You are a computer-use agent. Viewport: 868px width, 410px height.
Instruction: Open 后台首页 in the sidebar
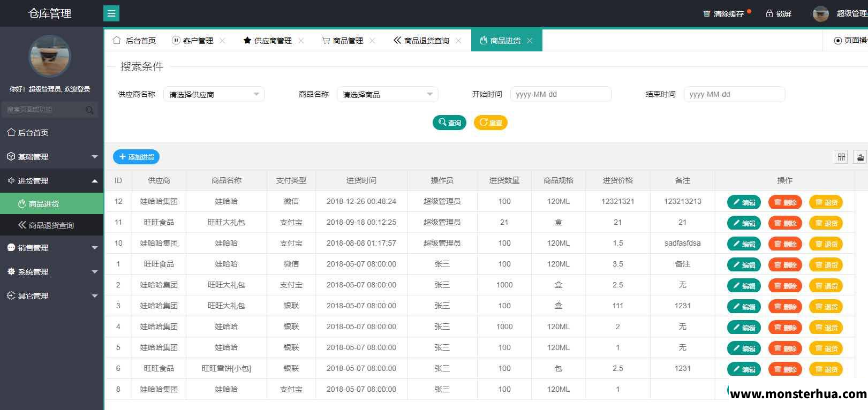pyautogui.click(x=51, y=133)
